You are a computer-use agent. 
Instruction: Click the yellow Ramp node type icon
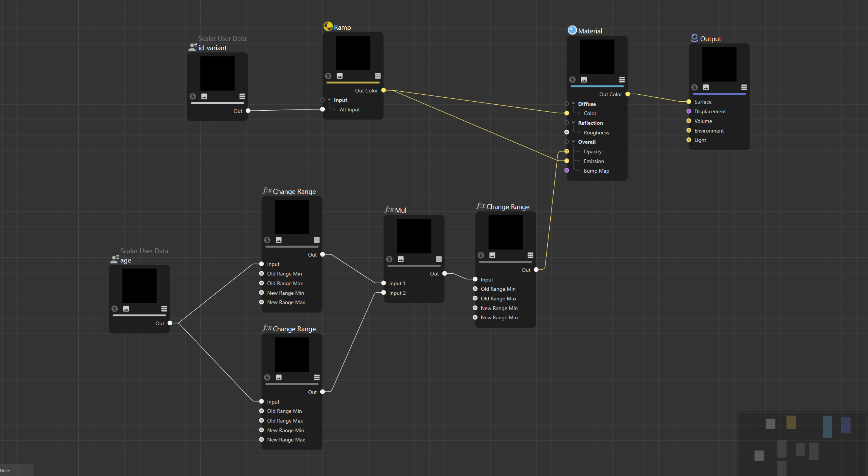(x=328, y=26)
